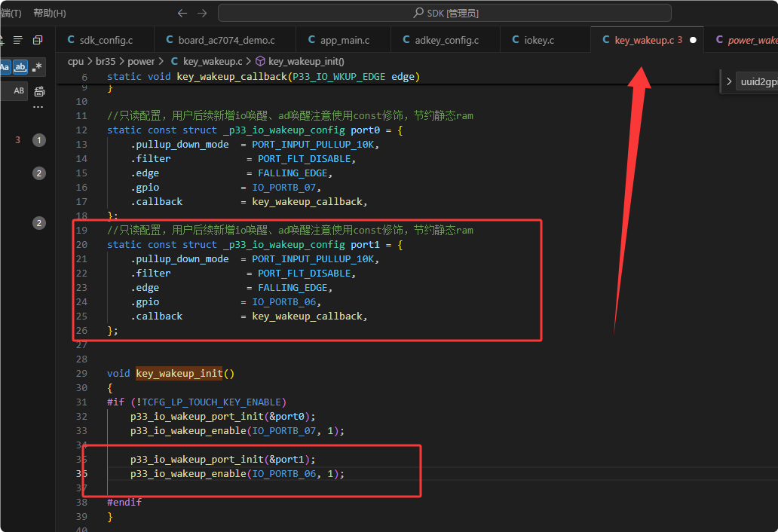This screenshot has height=532, width=778.
Task: Click line number 32 in the gutter
Action: 81,417
